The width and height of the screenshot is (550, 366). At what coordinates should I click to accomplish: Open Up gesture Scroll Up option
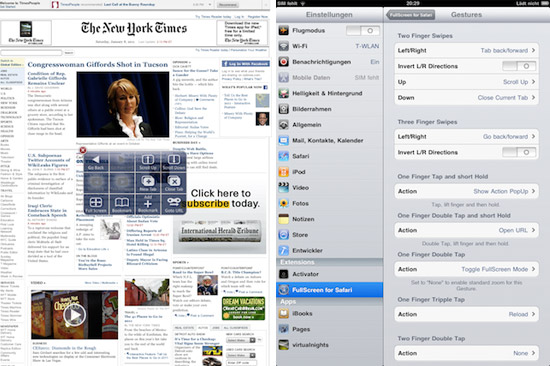pos(466,82)
